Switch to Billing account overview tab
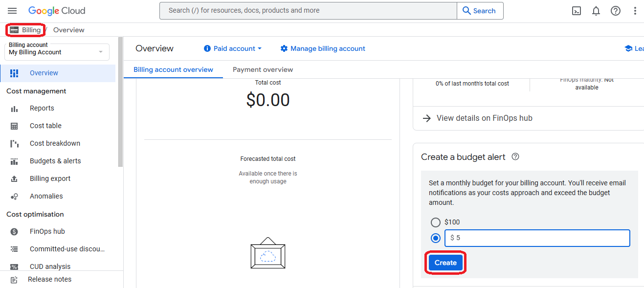 click(173, 69)
